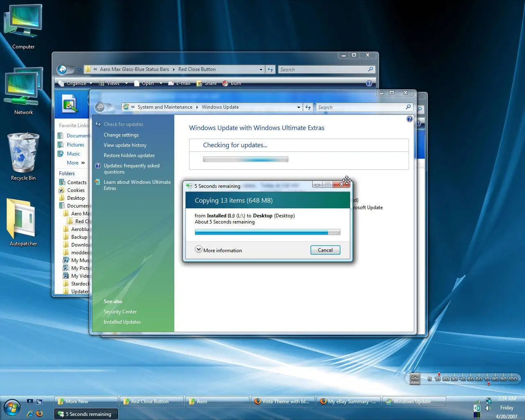Viewport: 525px width, 420px height.
Task: Click the Windows Start orb
Action: (x=12, y=408)
